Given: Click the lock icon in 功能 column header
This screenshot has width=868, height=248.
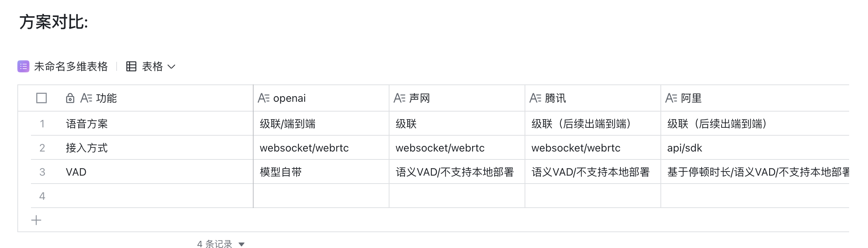Looking at the screenshot, I should 70,98.
